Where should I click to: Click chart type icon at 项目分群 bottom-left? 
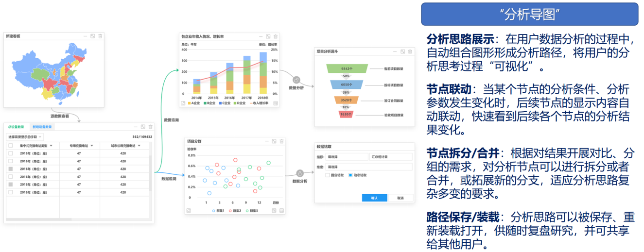189,211
